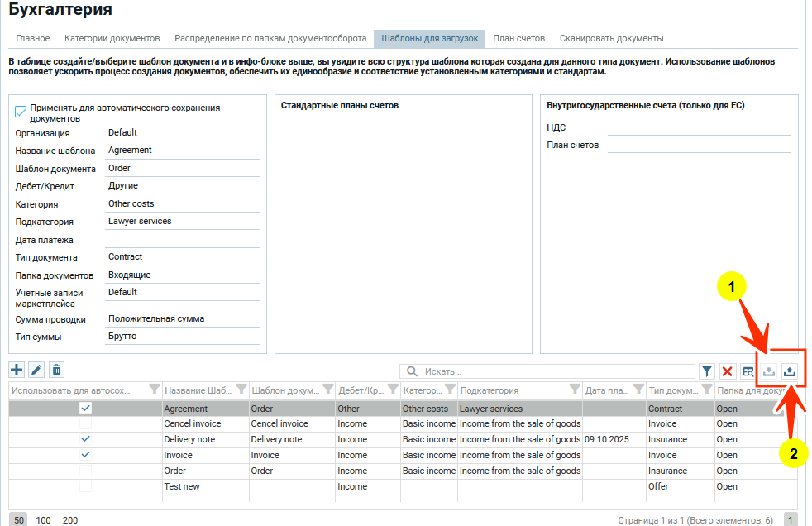
Task: Go to page 1 in pagination
Action: pos(791,520)
